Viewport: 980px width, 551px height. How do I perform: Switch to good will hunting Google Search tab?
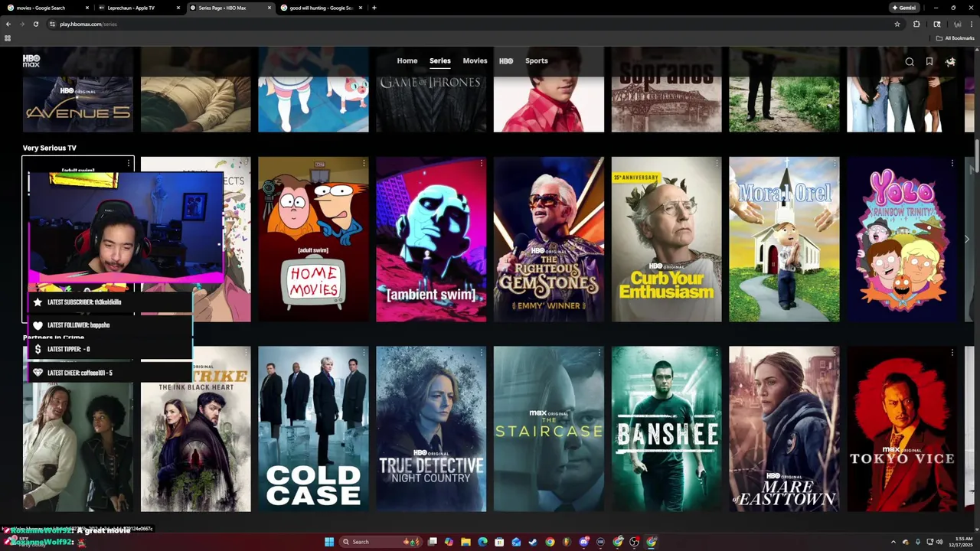pos(320,8)
